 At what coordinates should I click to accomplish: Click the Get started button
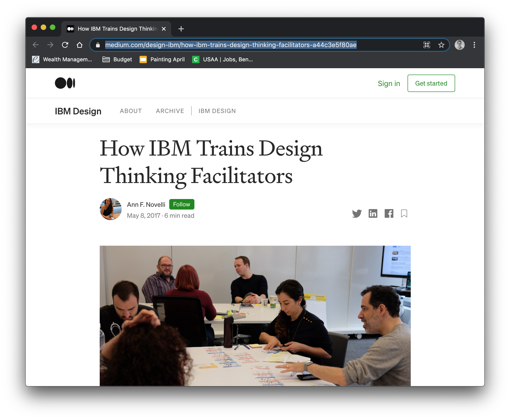431,83
